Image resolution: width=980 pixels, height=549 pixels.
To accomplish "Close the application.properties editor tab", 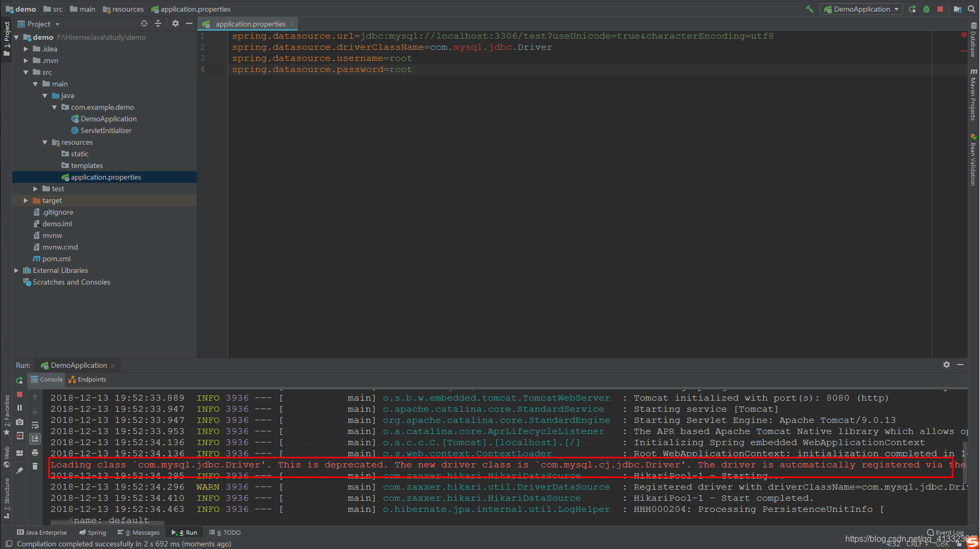I will (x=292, y=24).
